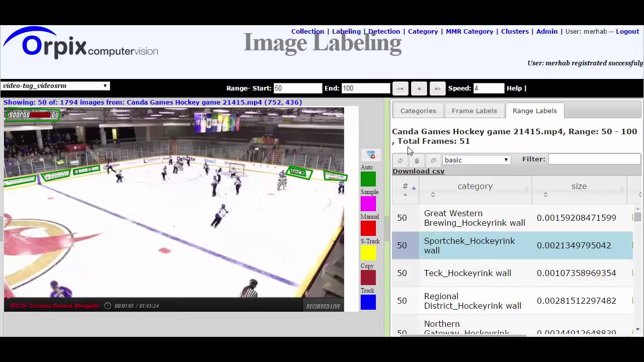This screenshot has height=362, width=644.
Task: Select the dark red Copy color swatch
Action: tap(368, 278)
